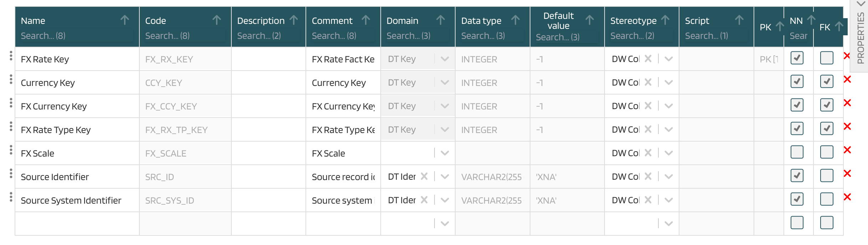The height and width of the screenshot is (245, 868).
Task: Delete the Currency Key row
Action: (x=847, y=80)
